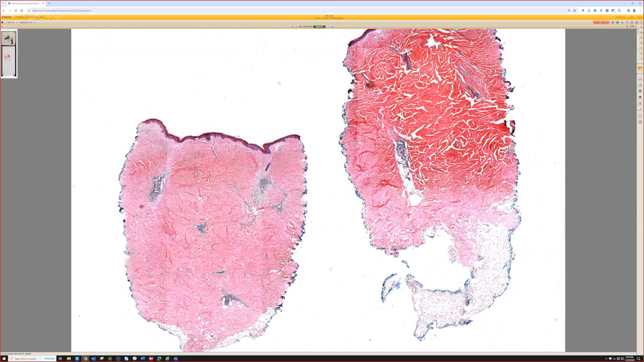The image size is (644, 362).
Task: Open the tab search chevron
Action: (x=3, y=4)
